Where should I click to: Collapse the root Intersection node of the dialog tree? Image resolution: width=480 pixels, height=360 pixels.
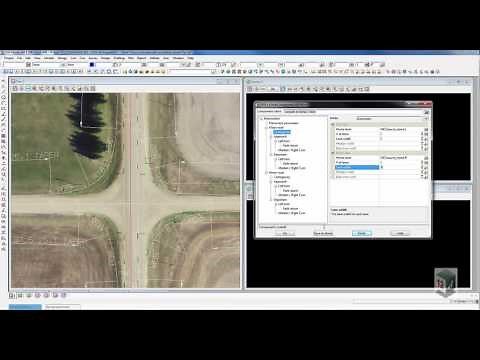tap(261, 119)
